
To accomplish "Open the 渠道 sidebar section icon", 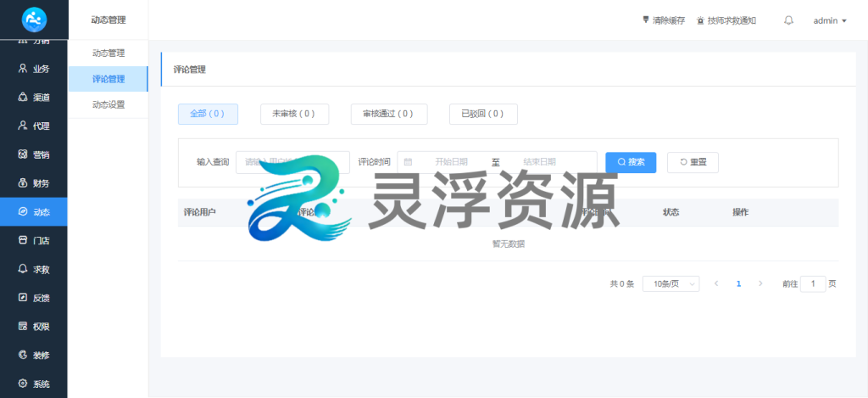I will [x=23, y=97].
